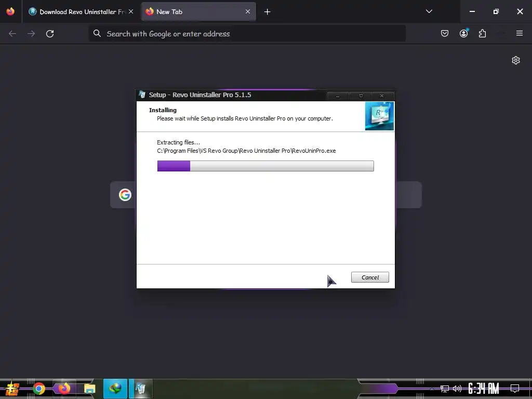532x399 pixels.
Task: Close the Download Revo Uninstaller tab
Action: (131, 12)
